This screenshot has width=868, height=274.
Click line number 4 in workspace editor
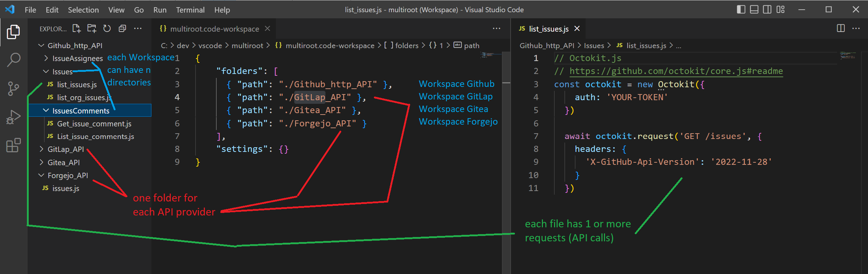(177, 97)
